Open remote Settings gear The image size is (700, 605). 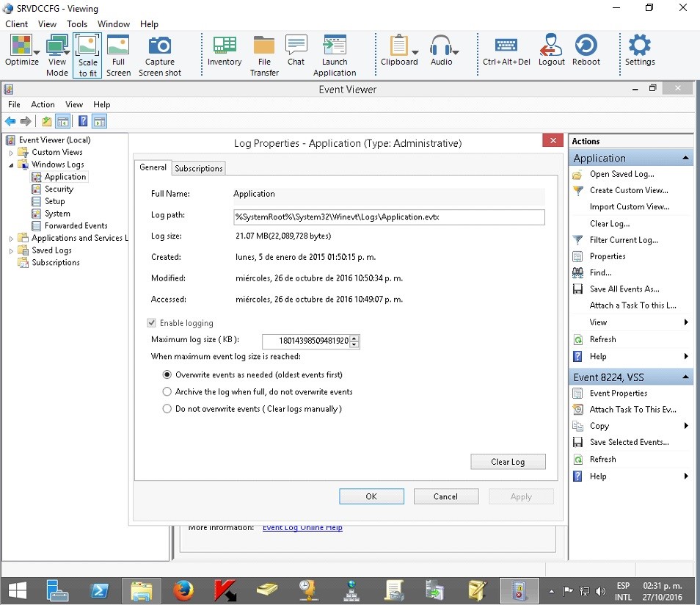click(x=639, y=47)
